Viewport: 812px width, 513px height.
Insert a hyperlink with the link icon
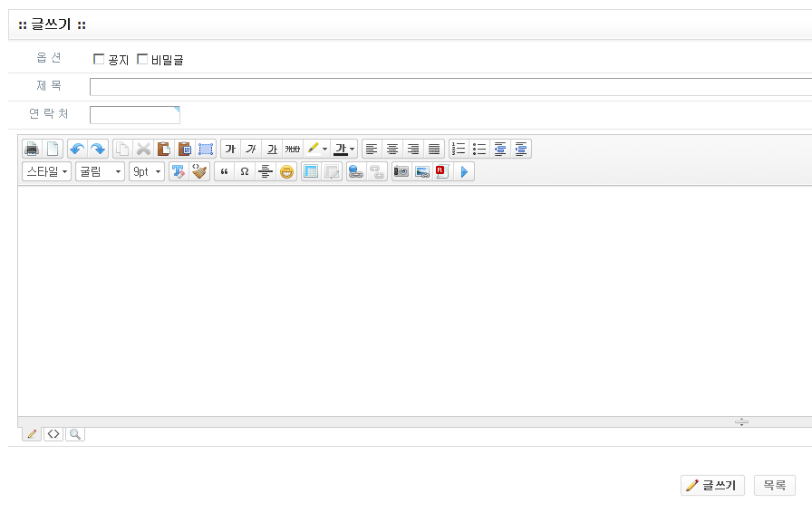tap(356, 171)
